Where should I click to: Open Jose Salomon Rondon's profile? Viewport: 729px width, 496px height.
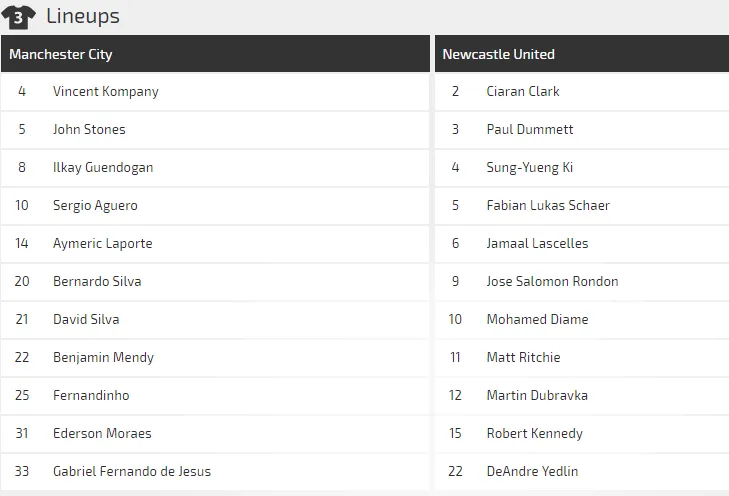[552, 281]
